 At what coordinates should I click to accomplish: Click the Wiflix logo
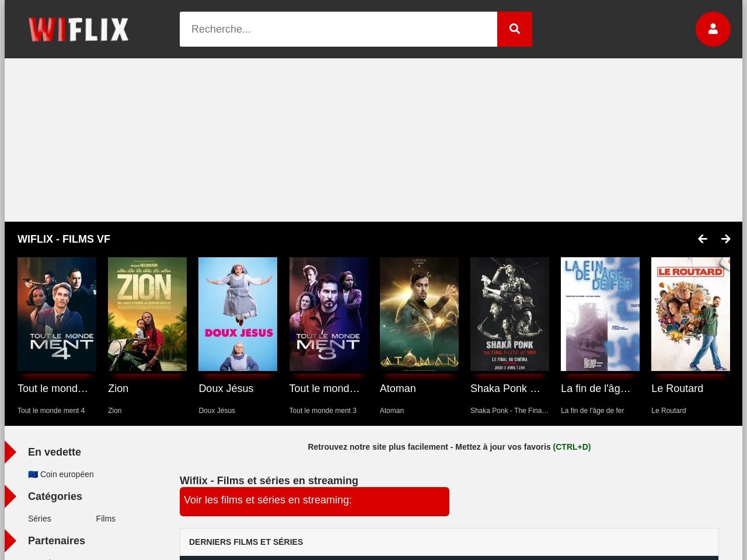pos(79,29)
